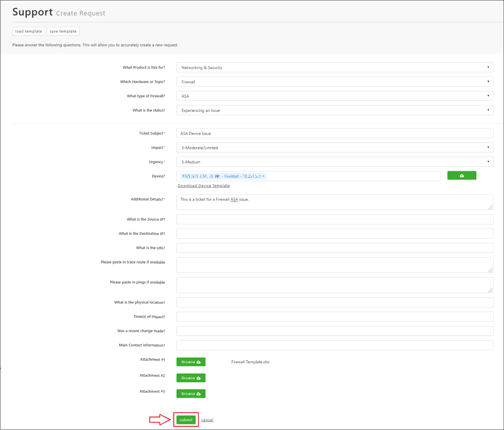
Task: Click the trace route text area
Action: click(335, 265)
